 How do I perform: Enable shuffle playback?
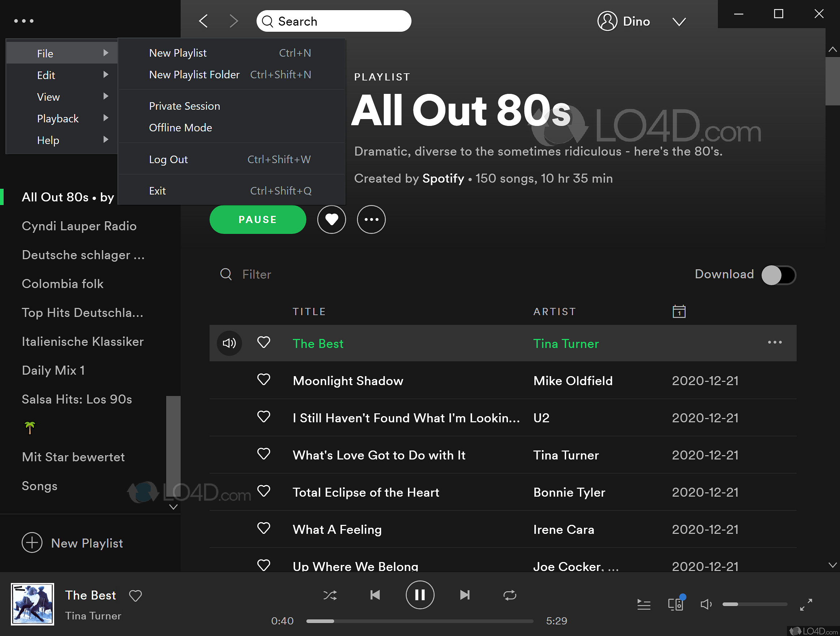point(330,594)
